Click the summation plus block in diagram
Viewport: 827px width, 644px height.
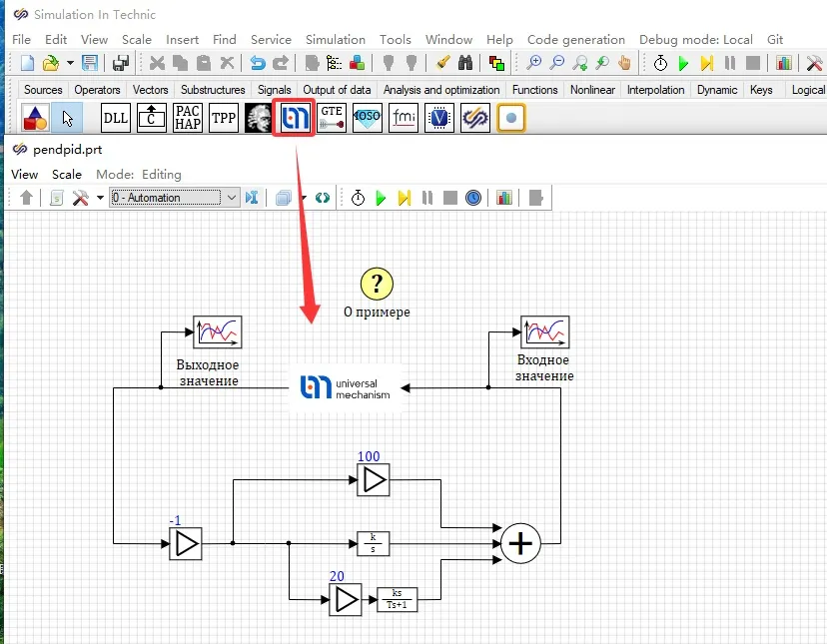click(x=519, y=544)
